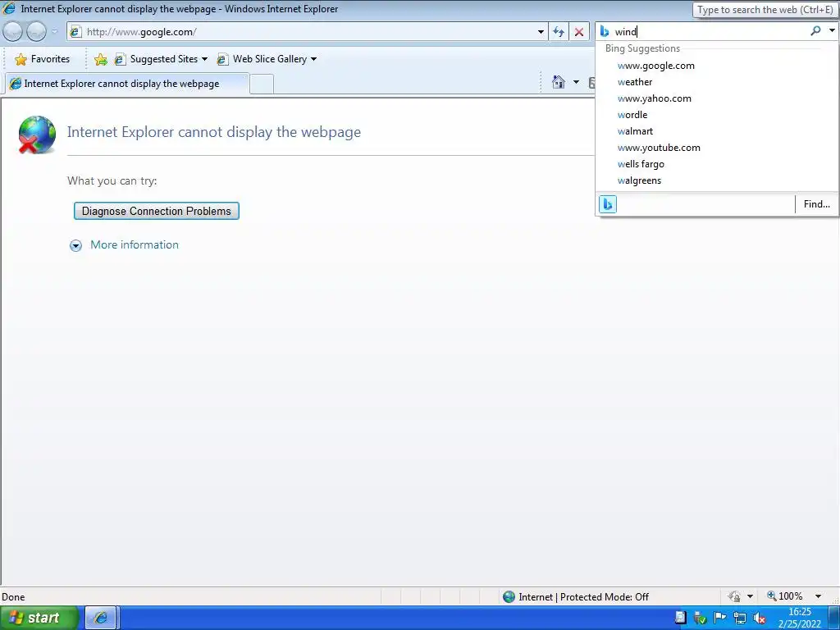Click the Add to Favorites Bar star icon
Viewport: 840px width, 630px height.
pyautogui.click(x=100, y=59)
